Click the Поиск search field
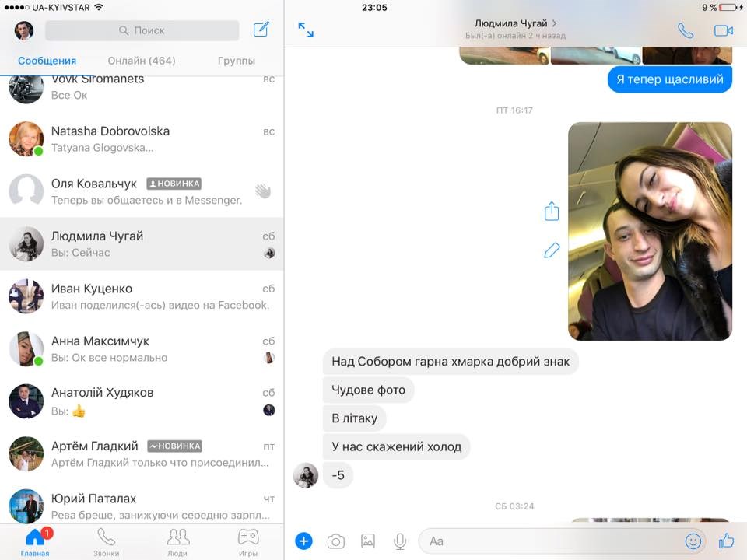 pos(142,30)
